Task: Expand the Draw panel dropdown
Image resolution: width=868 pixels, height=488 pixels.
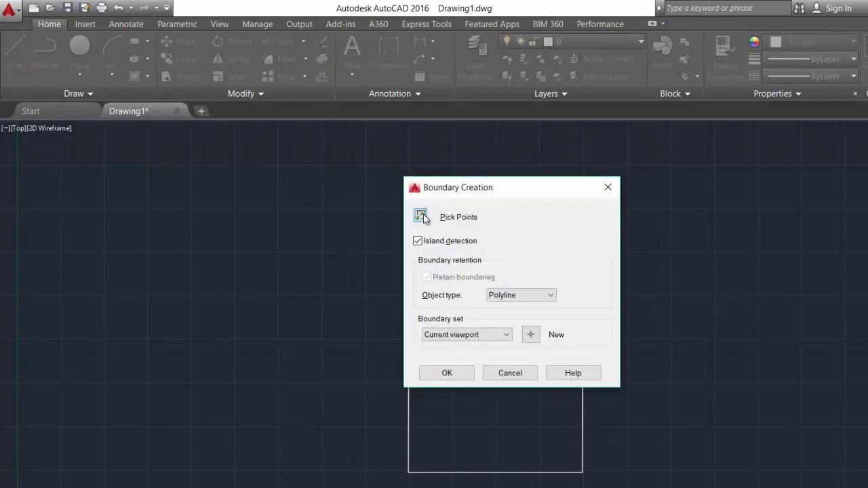Action: 79,94
